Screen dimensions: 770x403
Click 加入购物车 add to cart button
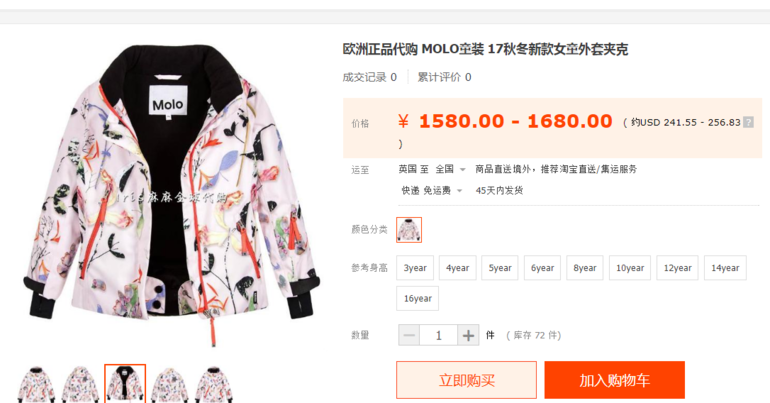click(614, 380)
